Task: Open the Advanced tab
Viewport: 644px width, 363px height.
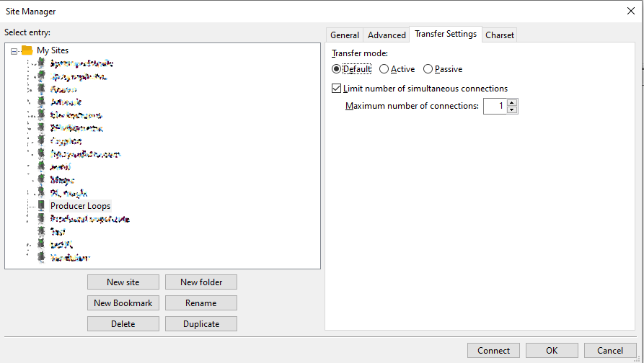Action: coord(387,35)
